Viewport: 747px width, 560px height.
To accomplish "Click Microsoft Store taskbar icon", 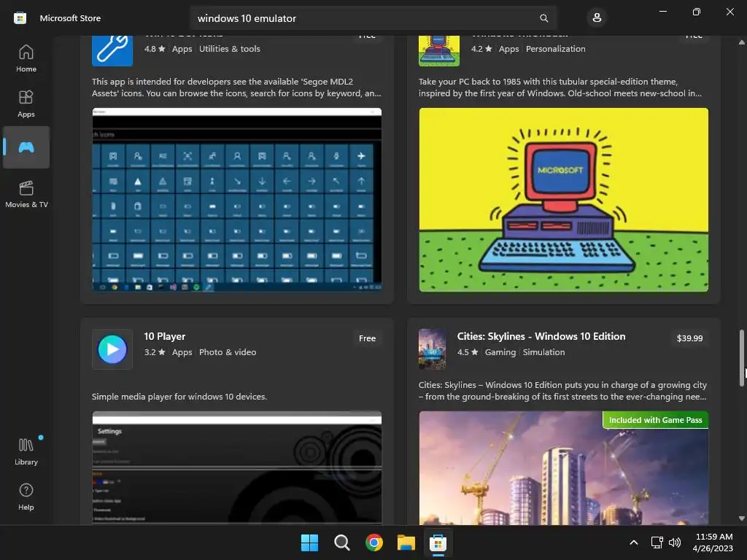I will click(438, 542).
